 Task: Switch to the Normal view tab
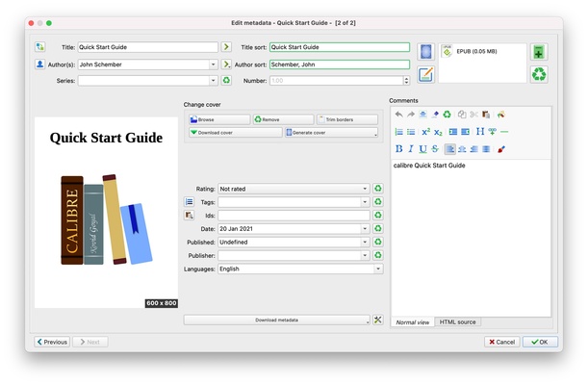413,322
